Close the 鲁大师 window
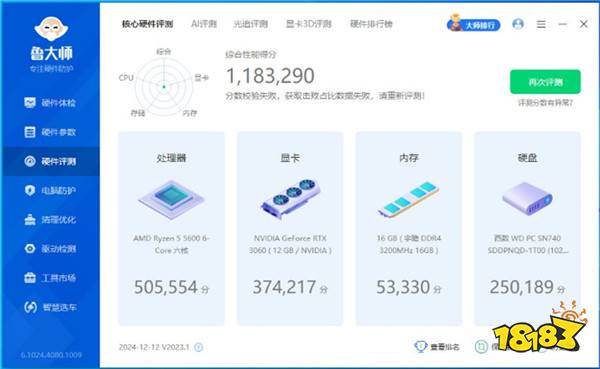 pos(584,24)
